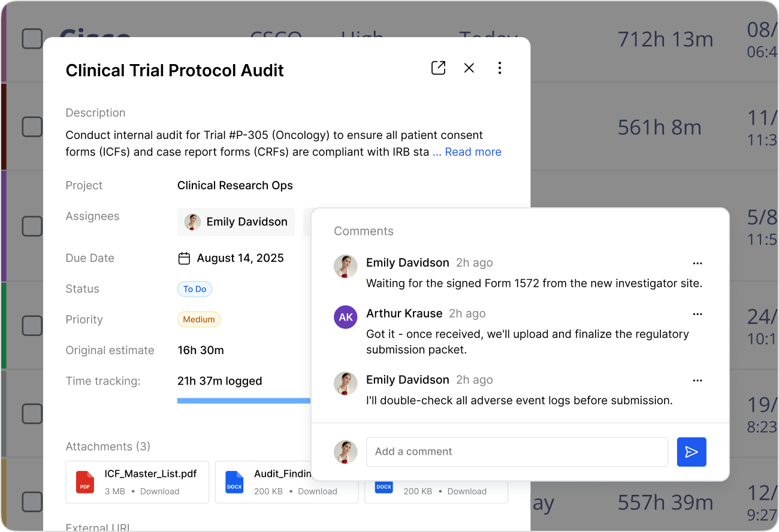This screenshot has width=779, height=532.
Task: Click the time tracking progress bar
Action: coord(243,401)
